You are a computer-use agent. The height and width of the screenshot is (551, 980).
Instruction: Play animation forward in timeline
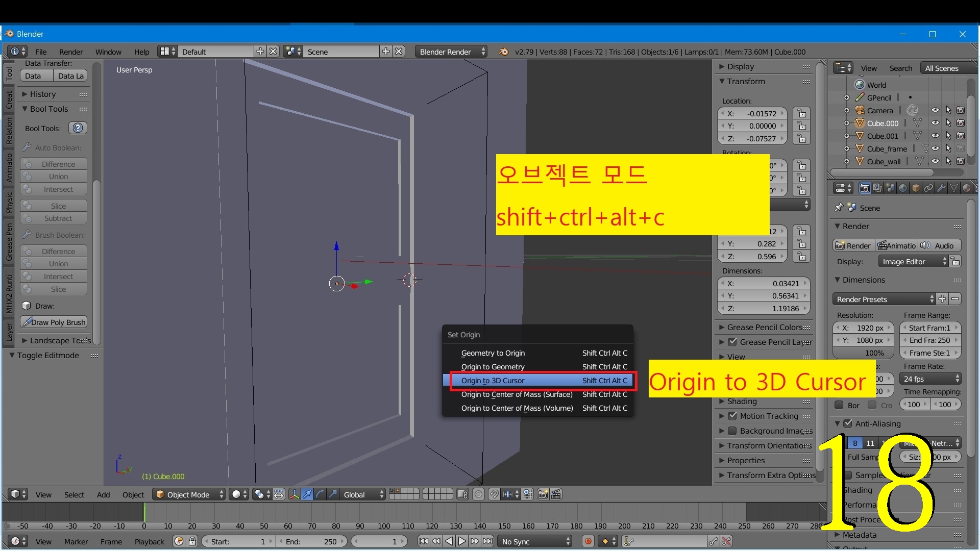click(x=462, y=541)
